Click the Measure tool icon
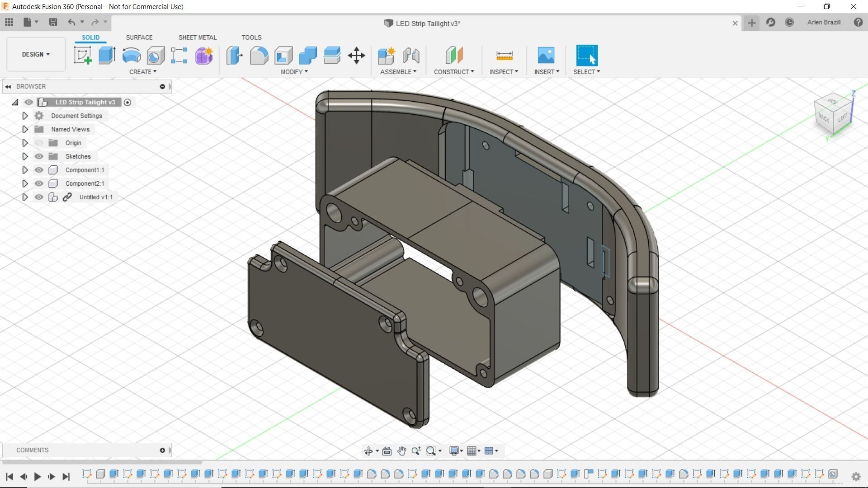Viewport: 868px width, 488px height. tap(504, 56)
